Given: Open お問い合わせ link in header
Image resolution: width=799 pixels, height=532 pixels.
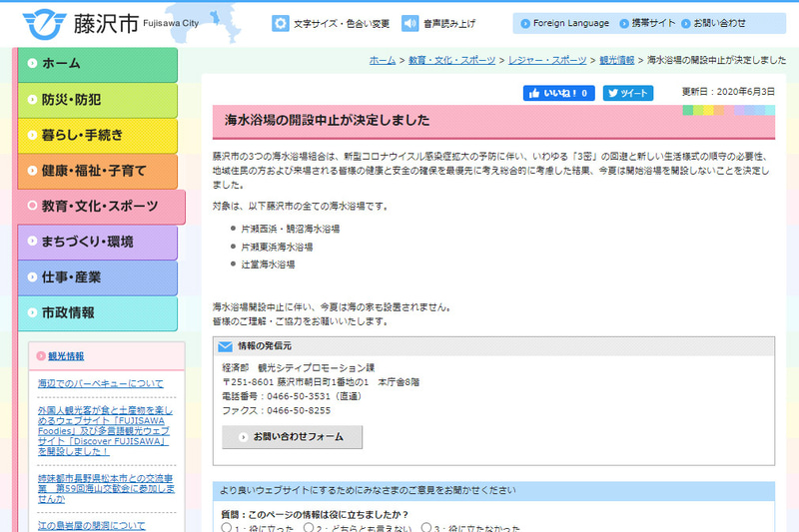Looking at the screenshot, I should coord(719,23).
